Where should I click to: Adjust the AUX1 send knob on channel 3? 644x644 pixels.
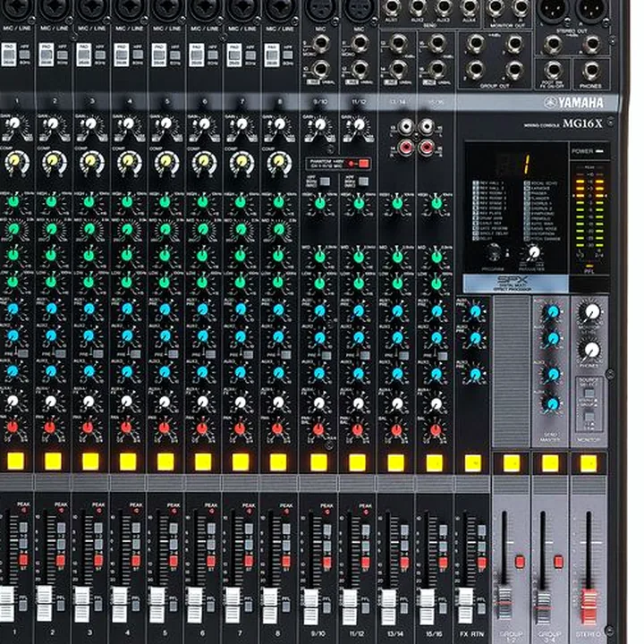tap(89, 309)
